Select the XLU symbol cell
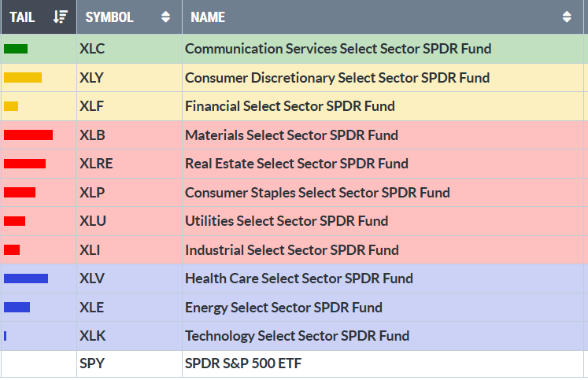Viewport: 588px width, 380px height. click(92, 221)
